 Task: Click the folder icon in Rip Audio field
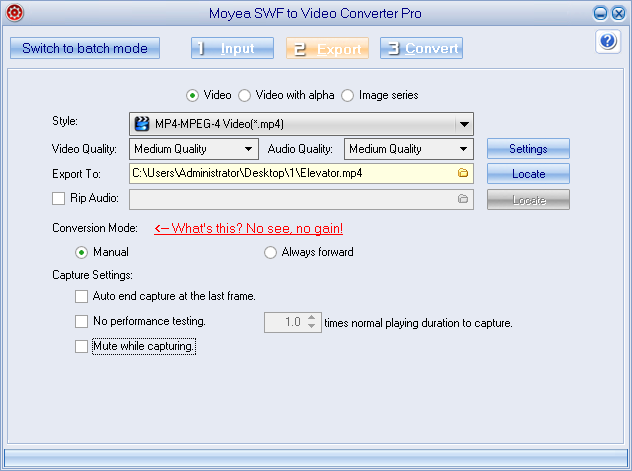463,199
